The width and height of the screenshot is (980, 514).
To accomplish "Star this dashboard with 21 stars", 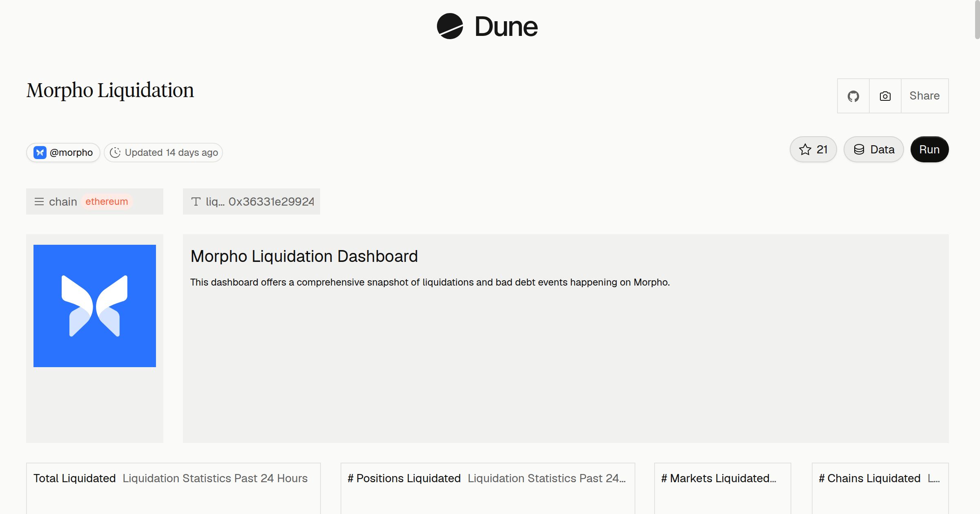I will pyautogui.click(x=813, y=149).
